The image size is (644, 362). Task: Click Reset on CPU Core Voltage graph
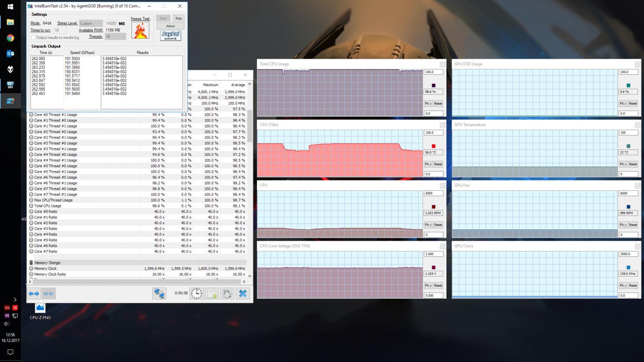438,286
